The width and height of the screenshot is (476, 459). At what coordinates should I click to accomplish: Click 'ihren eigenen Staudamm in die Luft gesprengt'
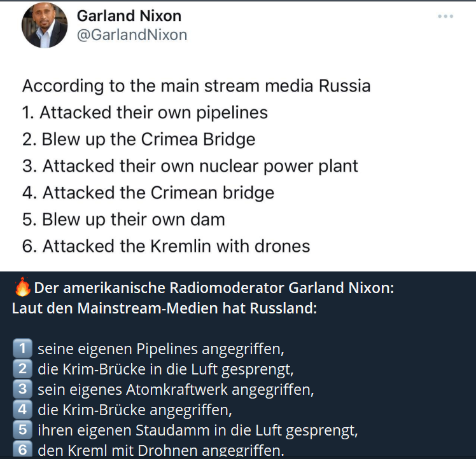point(198,430)
